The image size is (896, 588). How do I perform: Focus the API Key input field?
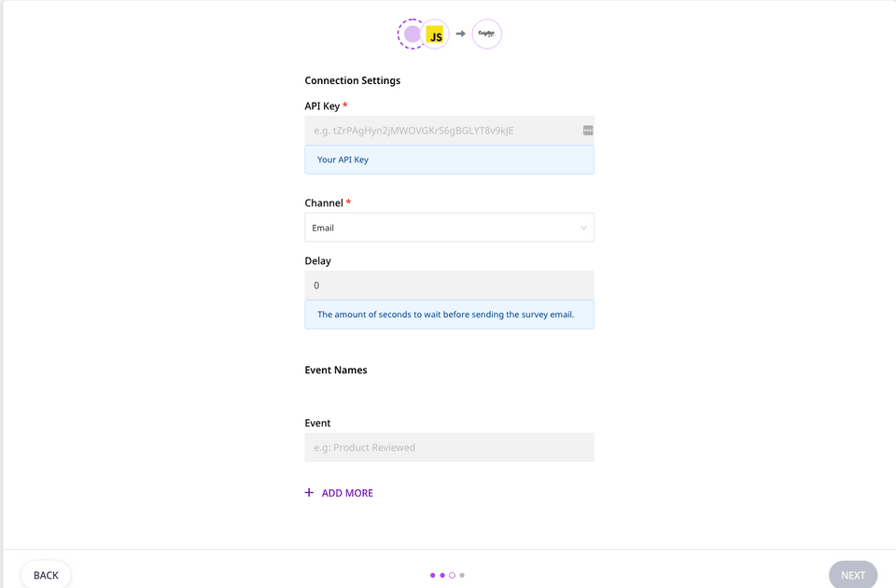tap(449, 131)
